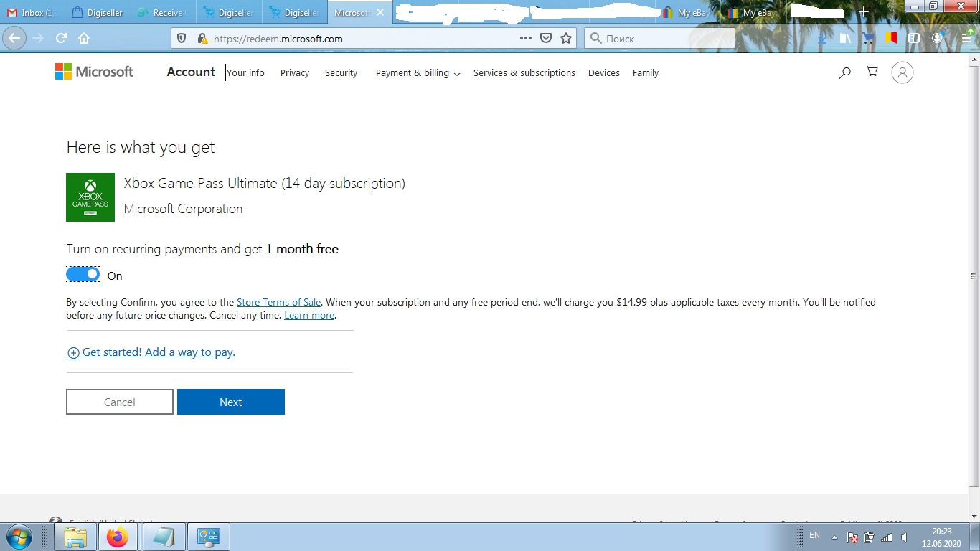Viewport: 980px width, 551px height.
Task: Click the page vertical scrollbar
Action: [974, 276]
